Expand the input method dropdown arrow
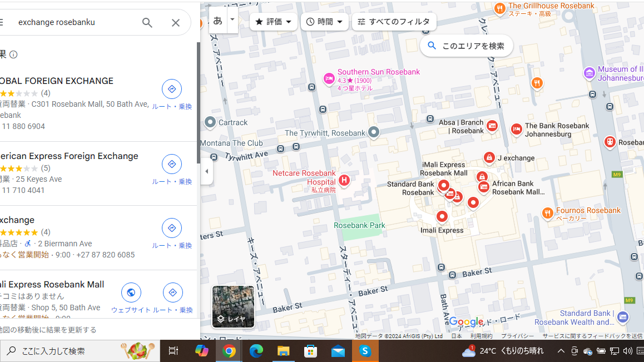The image size is (644, 362). tap(232, 19)
